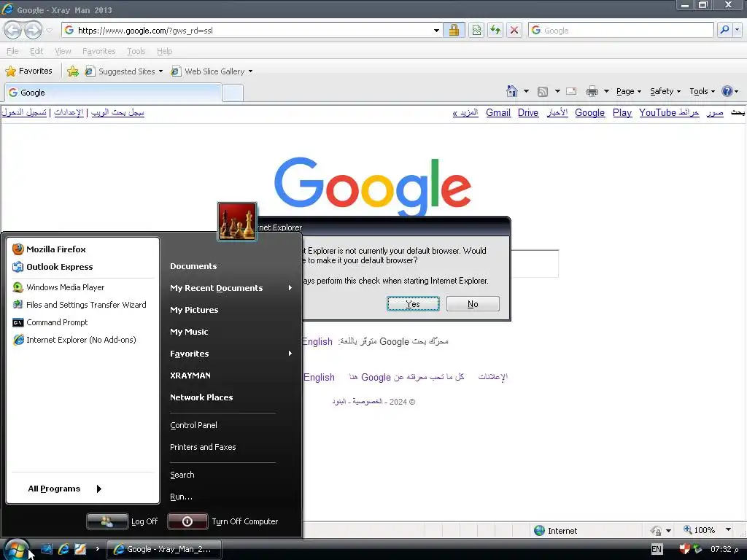Open My Pictures from the Start menu

point(194,310)
